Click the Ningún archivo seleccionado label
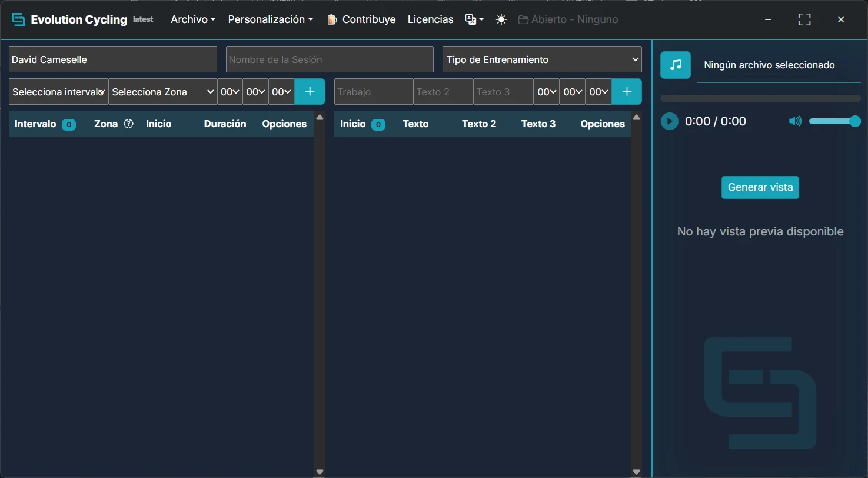Image resolution: width=868 pixels, height=478 pixels. click(x=769, y=65)
